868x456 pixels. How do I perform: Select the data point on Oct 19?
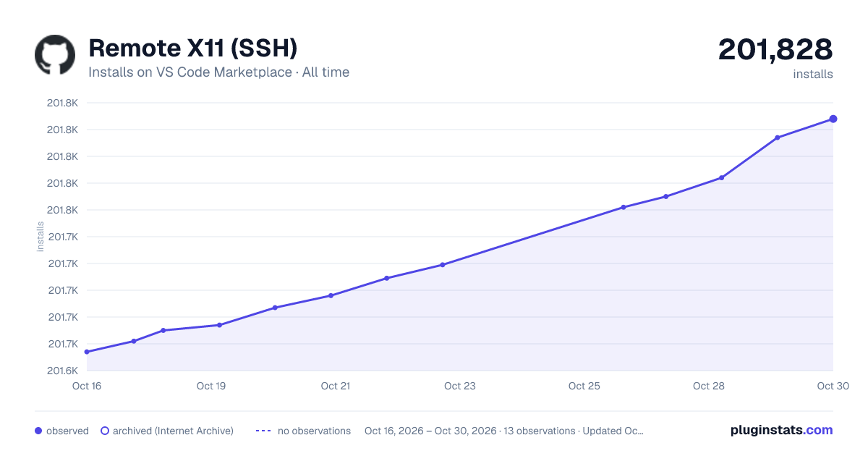tap(219, 325)
